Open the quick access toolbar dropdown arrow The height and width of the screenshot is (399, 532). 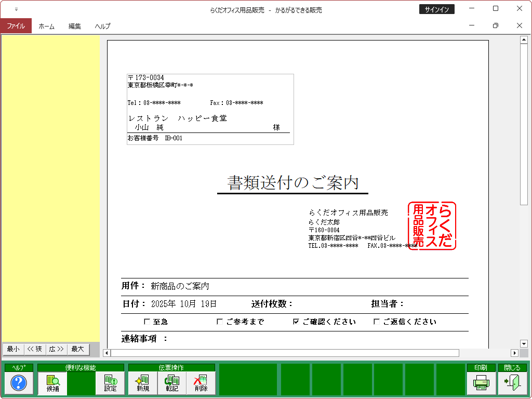click(x=16, y=9)
